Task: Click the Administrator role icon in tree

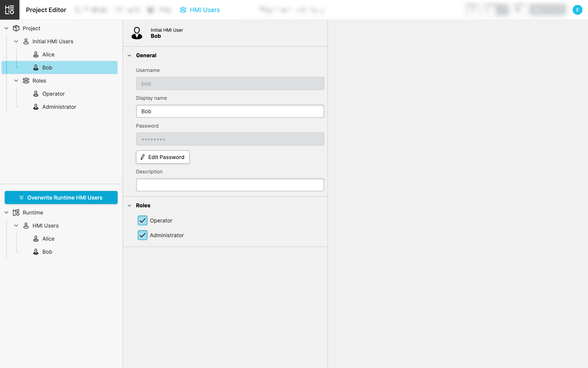Action: 36,107
